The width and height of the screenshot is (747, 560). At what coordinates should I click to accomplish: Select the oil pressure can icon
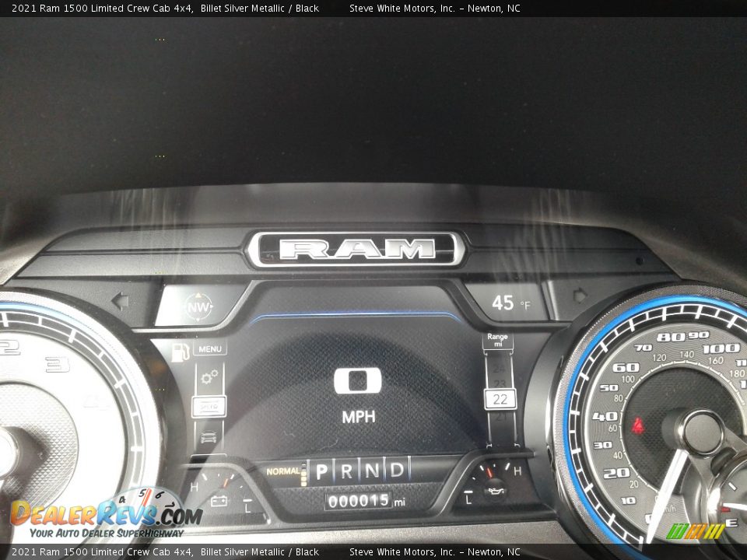[x=496, y=492]
